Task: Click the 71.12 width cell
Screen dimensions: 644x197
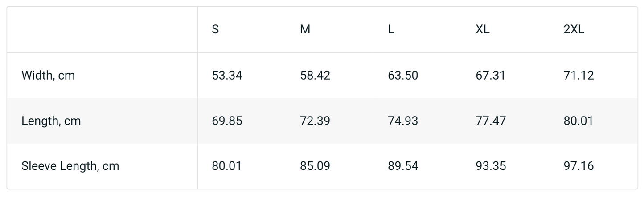Action: 578,76
